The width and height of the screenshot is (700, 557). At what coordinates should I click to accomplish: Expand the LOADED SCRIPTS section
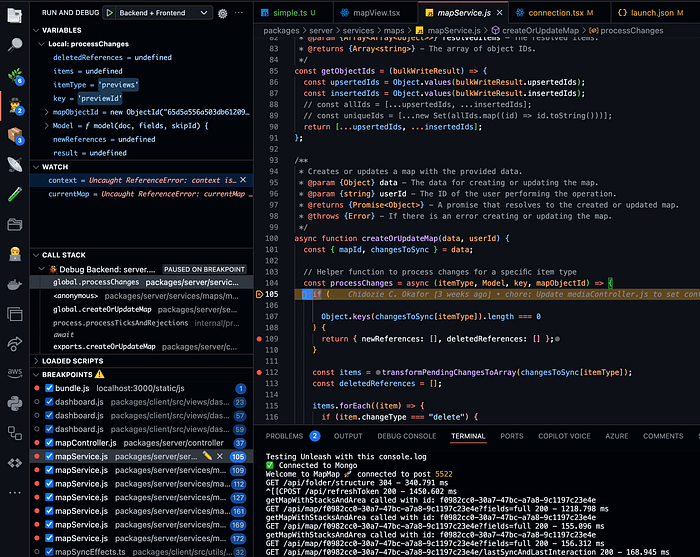(36, 361)
